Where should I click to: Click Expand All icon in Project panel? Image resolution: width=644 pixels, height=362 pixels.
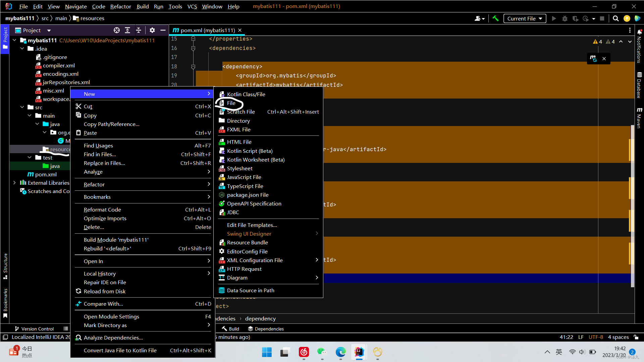tap(127, 30)
